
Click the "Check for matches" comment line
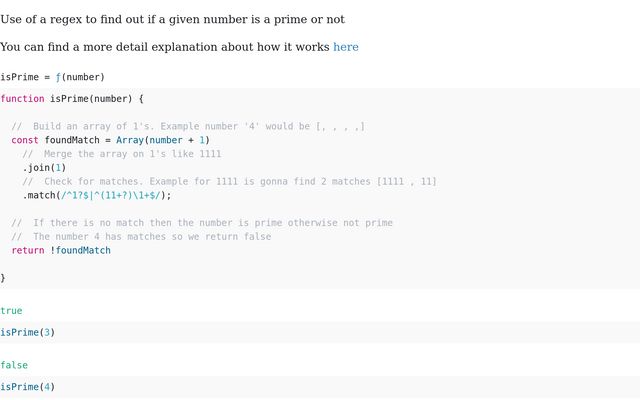(x=229, y=181)
